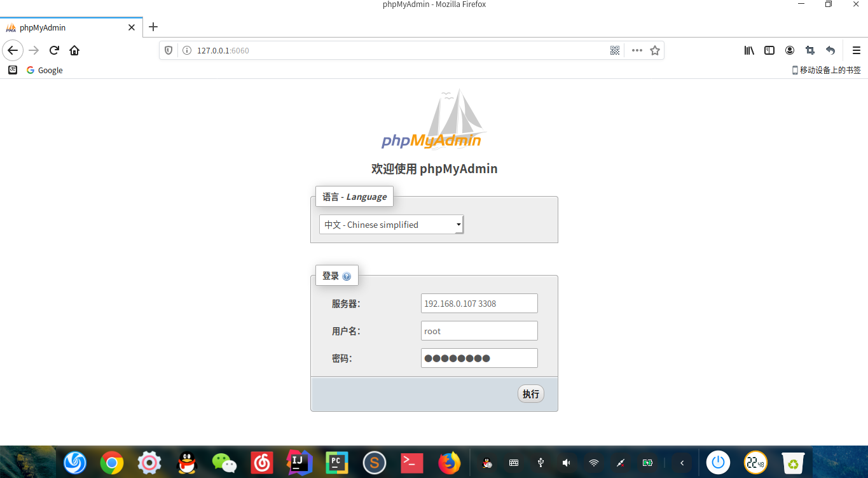Open the Firefox Library icon
868x478 pixels.
(749, 50)
